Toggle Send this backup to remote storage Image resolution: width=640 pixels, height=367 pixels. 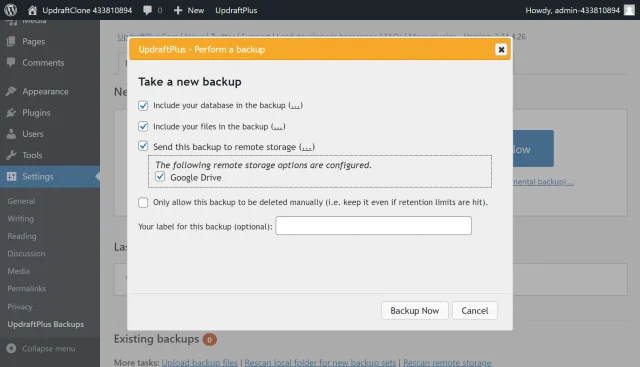143,146
